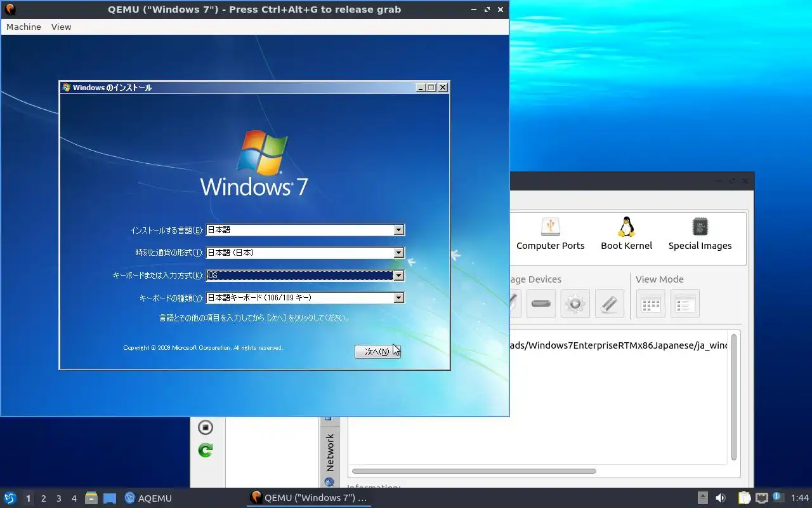
Task: Click the Windows7EnterpriseRTMx86Japanese path entry
Action: (619, 345)
